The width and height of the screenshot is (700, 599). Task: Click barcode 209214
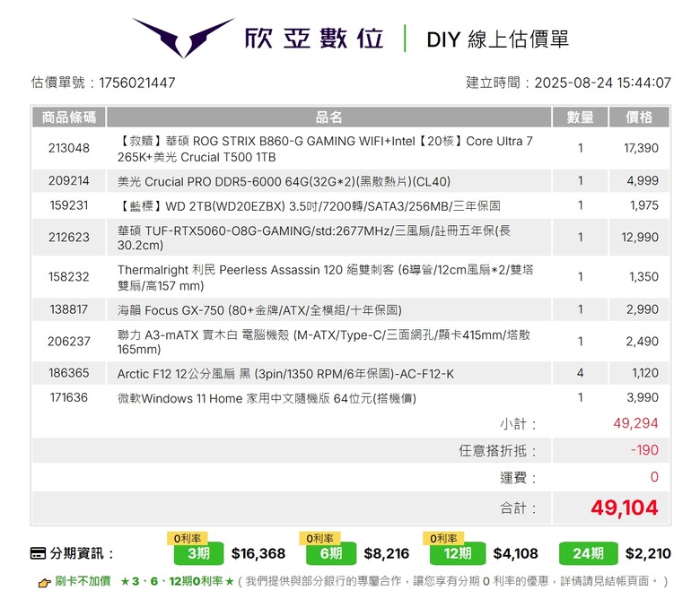pyautogui.click(x=69, y=180)
